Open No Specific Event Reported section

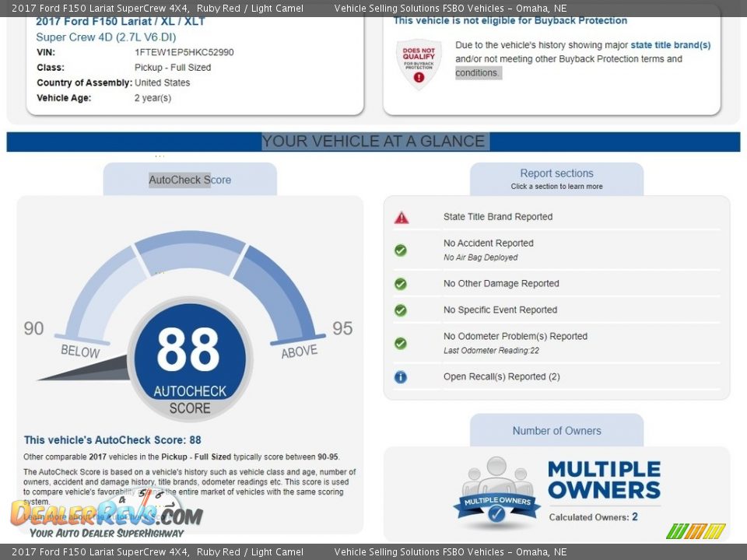500,310
